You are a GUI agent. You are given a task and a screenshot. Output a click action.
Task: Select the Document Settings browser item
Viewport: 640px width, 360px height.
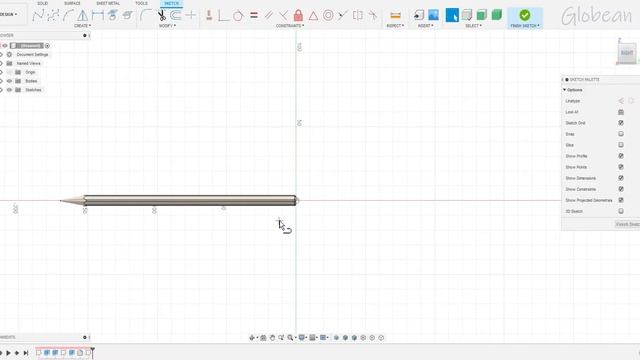pyautogui.click(x=32, y=55)
